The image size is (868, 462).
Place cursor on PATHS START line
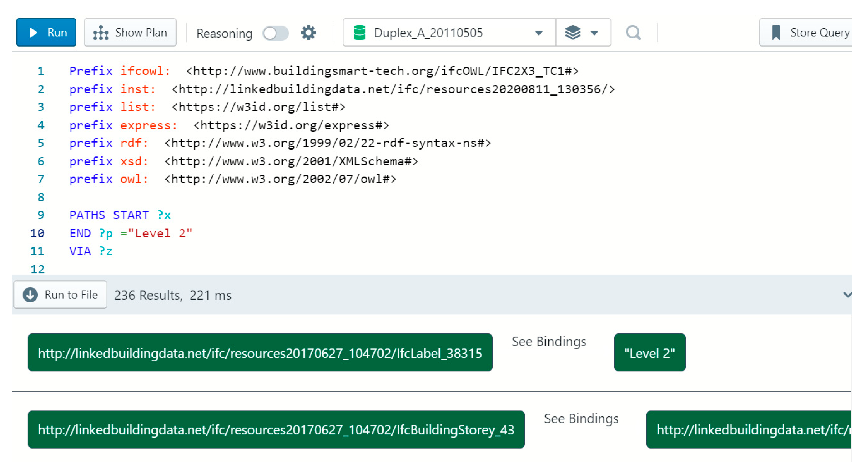pos(120,215)
